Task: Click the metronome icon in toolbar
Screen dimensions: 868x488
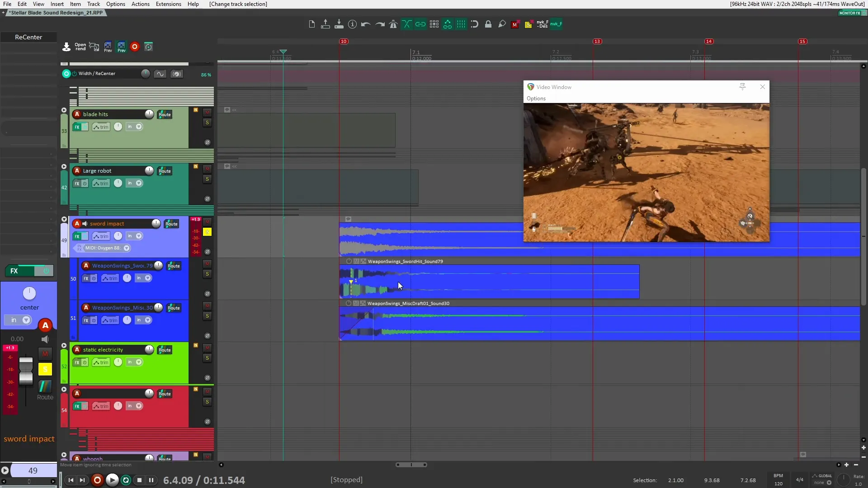Action: 393,24
